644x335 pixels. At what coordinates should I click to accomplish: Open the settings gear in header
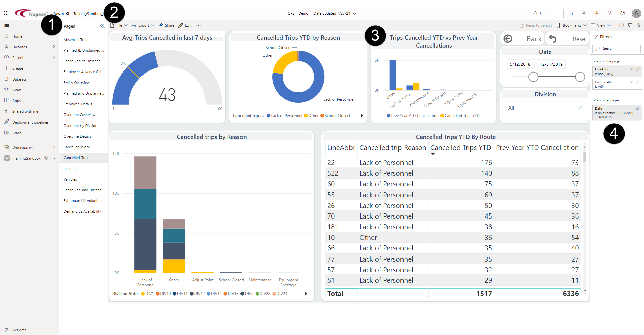pos(584,13)
